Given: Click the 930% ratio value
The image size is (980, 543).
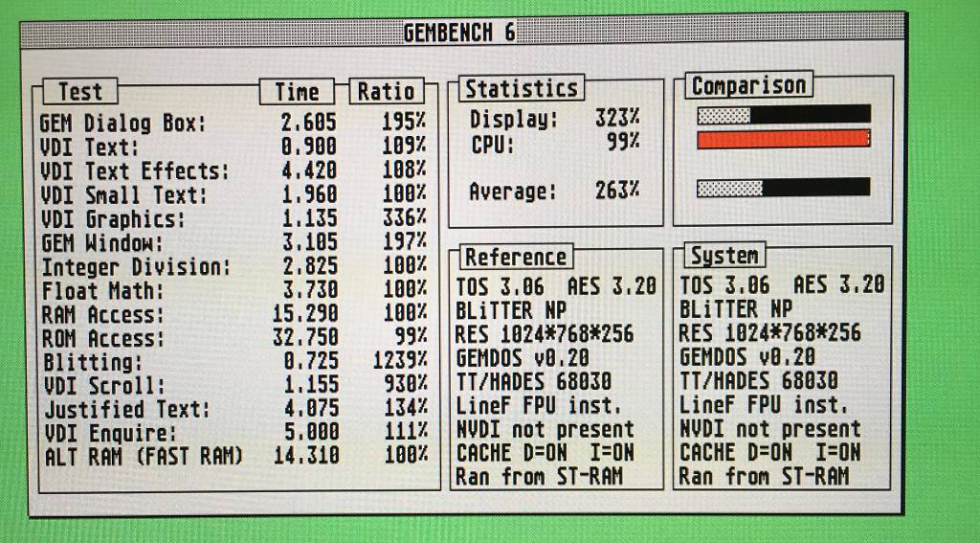Looking at the screenshot, I should point(406,384).
